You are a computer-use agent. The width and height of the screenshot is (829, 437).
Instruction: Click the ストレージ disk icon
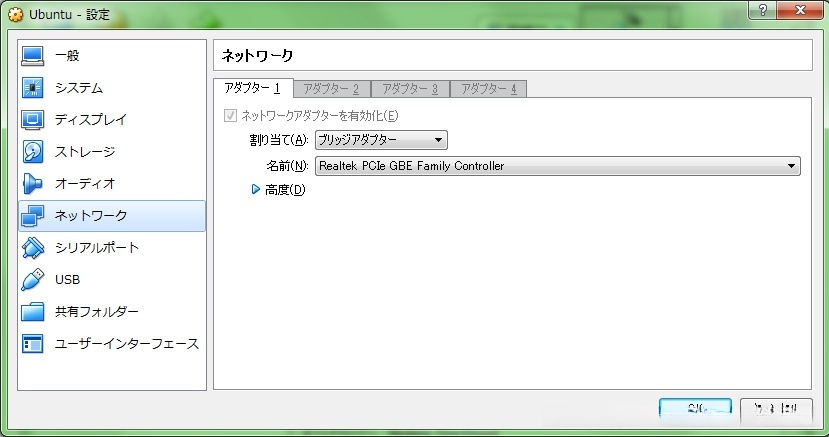[x=33, y=152]
